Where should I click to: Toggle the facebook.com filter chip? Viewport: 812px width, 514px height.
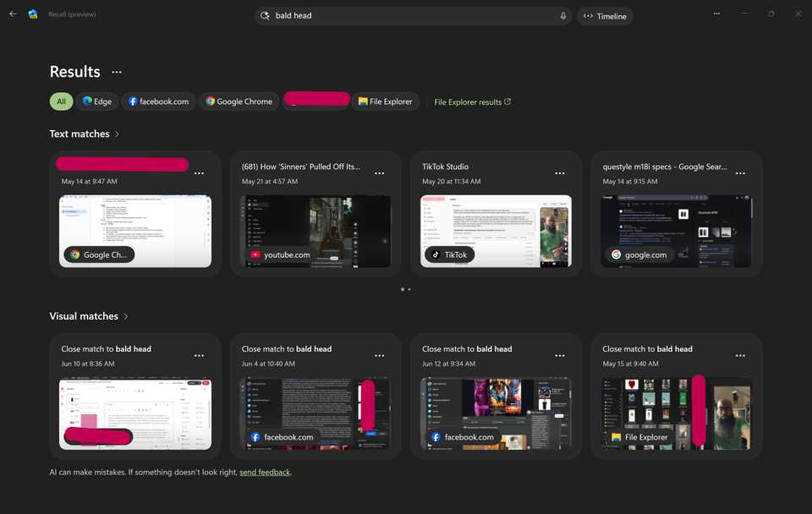click(158, 101)
